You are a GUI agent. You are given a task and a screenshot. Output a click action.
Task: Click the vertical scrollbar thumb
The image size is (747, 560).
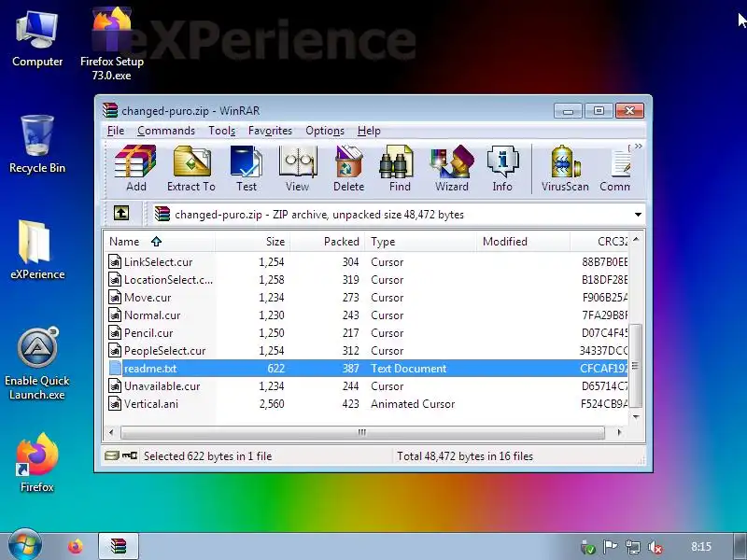636,365
